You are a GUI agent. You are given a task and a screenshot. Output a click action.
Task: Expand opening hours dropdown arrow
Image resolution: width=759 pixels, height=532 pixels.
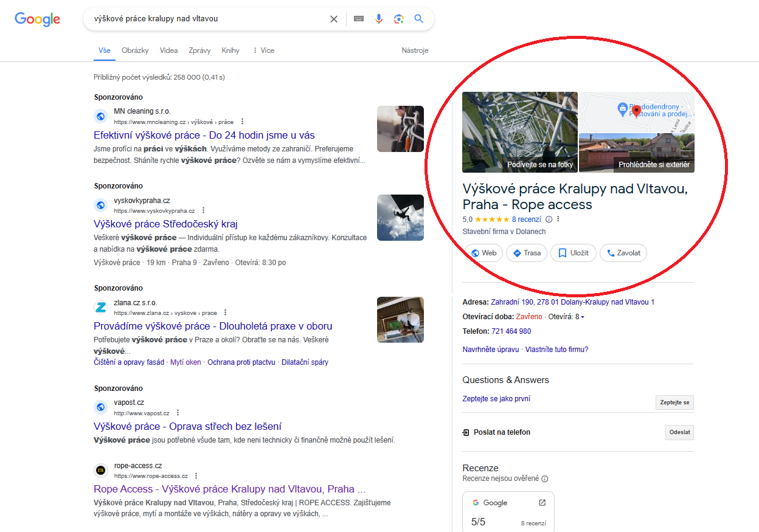(583, 317)
